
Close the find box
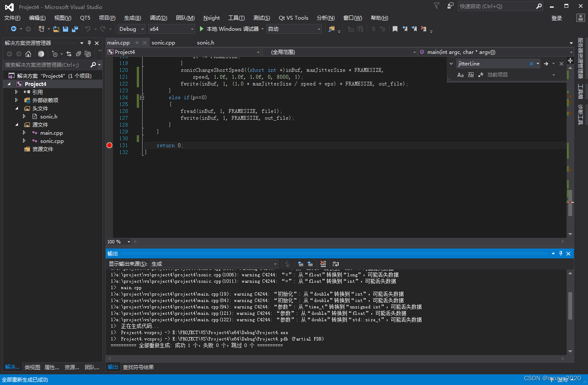(561, 64)
